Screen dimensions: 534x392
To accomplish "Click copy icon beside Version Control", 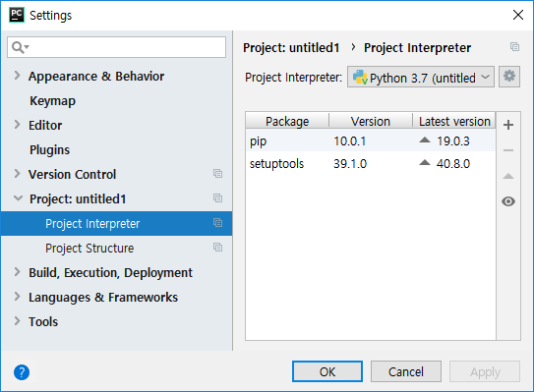I will click(x=217, y=174).
